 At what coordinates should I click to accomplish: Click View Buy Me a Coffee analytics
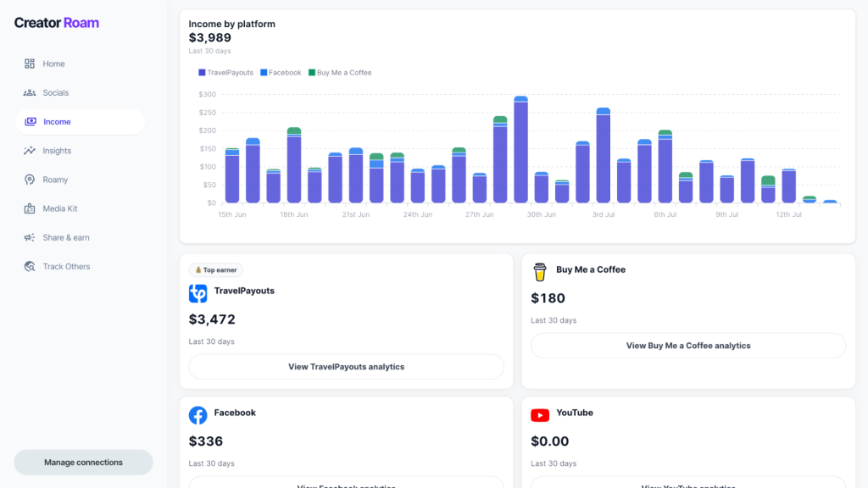point(688,346)
